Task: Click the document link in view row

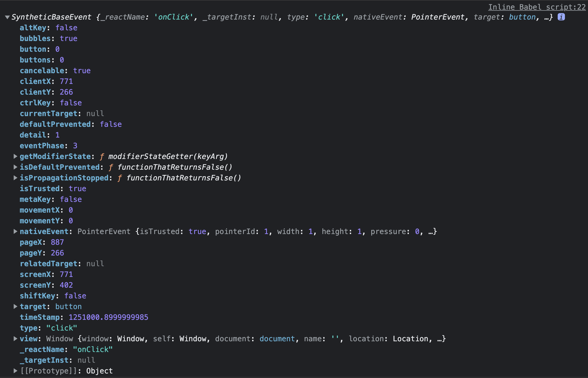Action: [x=277, y=339]
